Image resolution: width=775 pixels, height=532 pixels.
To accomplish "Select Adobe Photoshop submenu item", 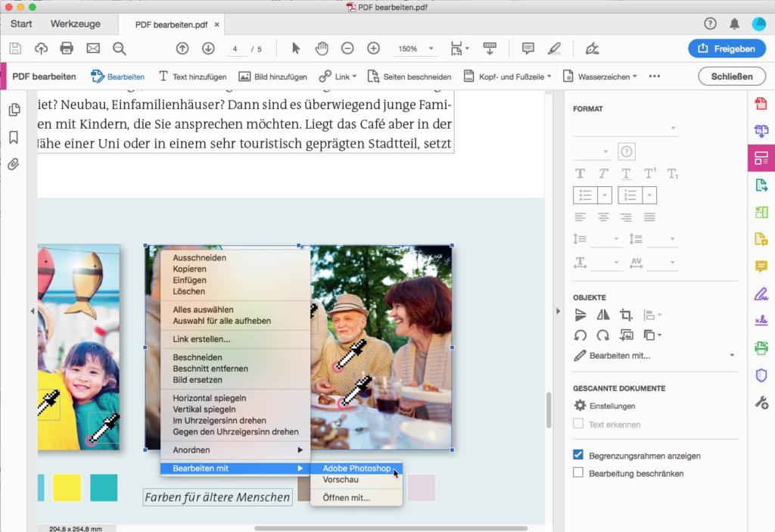I will (356, 468).
